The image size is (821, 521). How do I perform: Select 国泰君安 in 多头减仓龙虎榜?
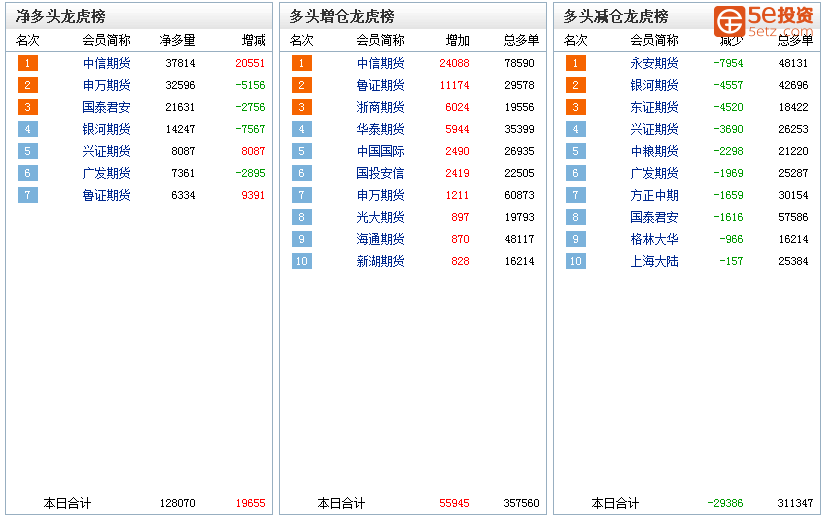pos(654,217)
